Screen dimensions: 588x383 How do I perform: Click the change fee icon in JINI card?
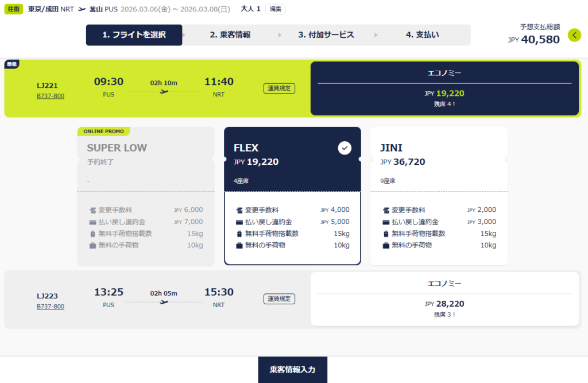pyautogui.click(x=386, y=210)
